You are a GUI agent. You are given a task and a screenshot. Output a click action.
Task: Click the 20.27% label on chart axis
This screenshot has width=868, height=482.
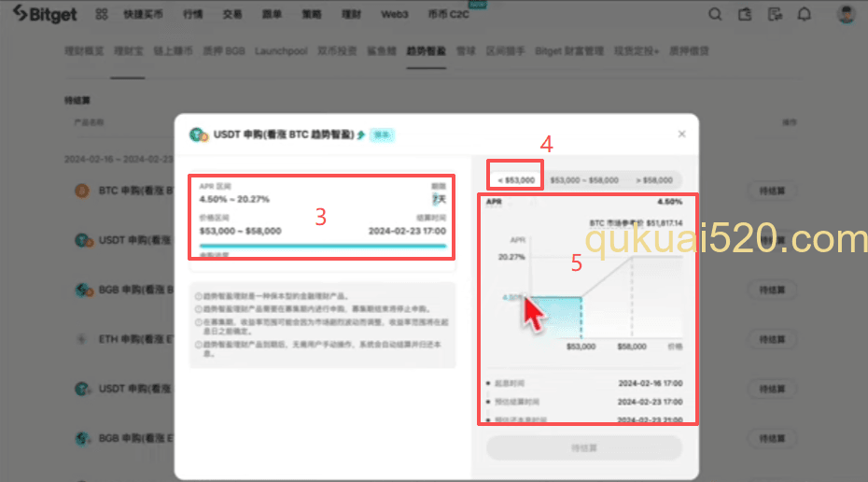click(x=511, y=257)
